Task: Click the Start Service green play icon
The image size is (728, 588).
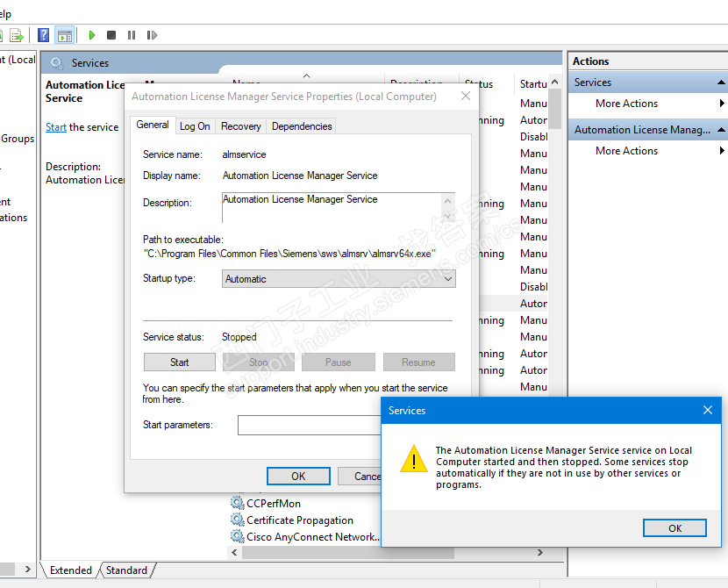Action: pos(92,35)
